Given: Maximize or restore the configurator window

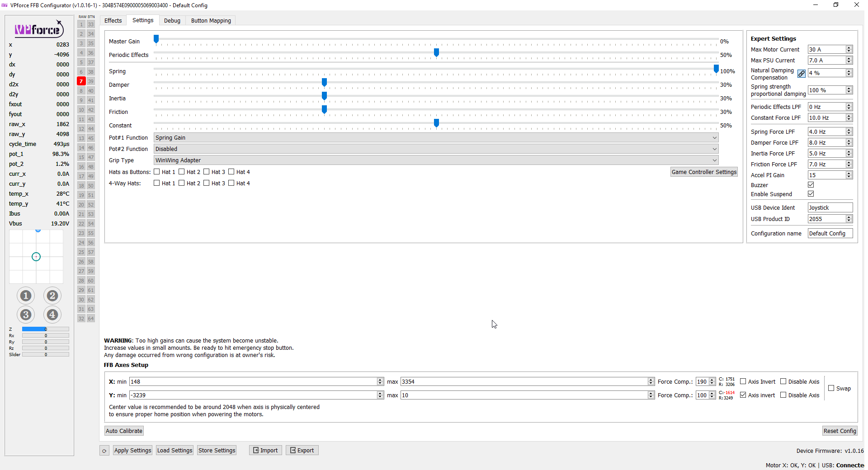Looking at the screenshot, I should click(836, 5).
